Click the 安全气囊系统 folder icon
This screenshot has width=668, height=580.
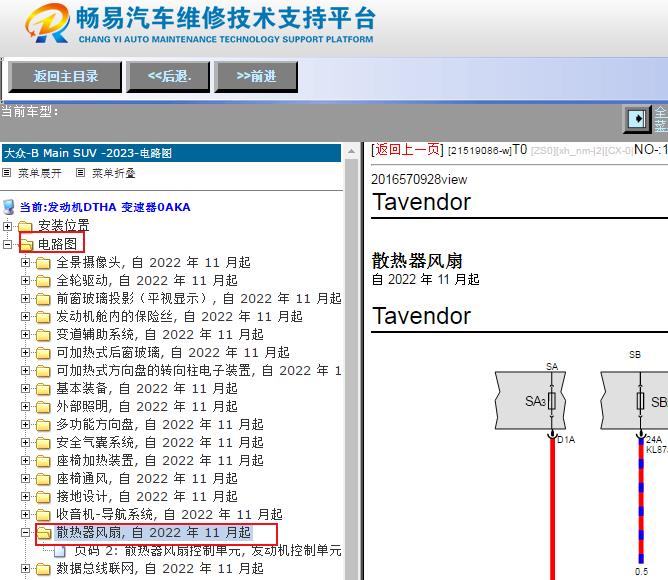point(43,443)
